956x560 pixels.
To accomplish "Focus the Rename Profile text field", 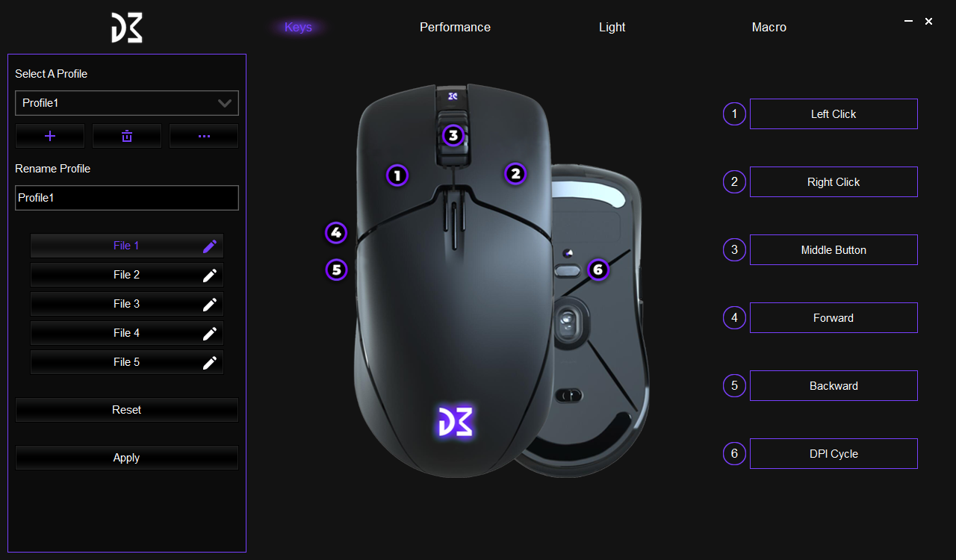I will coord(127,198).
